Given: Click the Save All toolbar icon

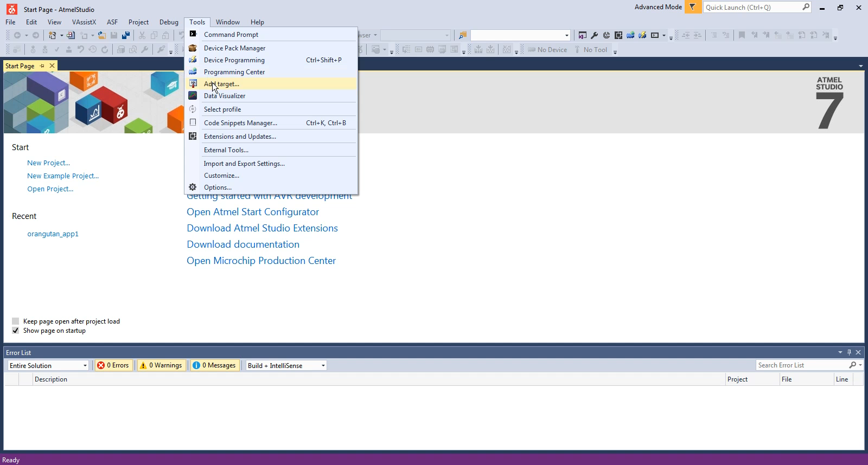Looking at the screenshot, I should point(126,35).
